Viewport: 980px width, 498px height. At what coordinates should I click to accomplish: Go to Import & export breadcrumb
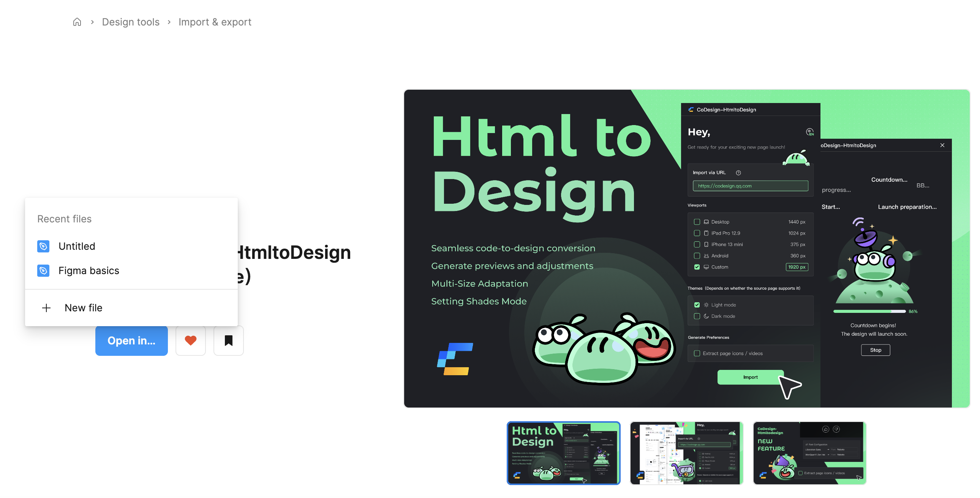tap(215, 22)
